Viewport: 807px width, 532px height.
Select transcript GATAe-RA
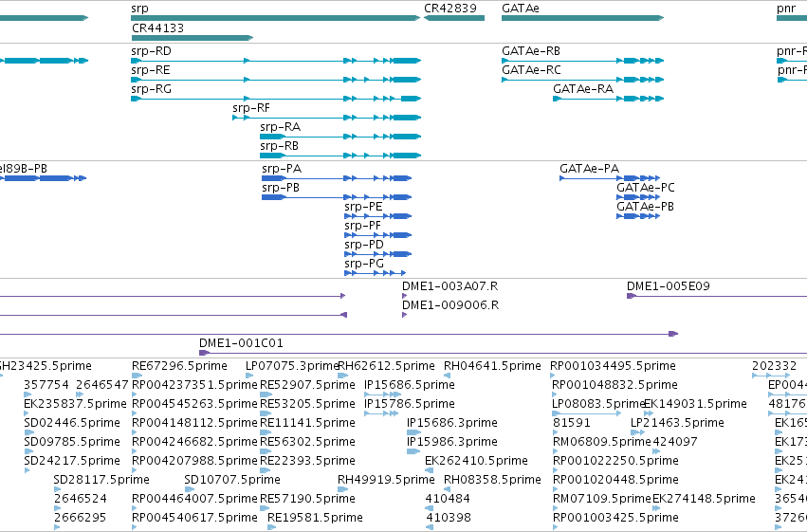pos(609,99)
